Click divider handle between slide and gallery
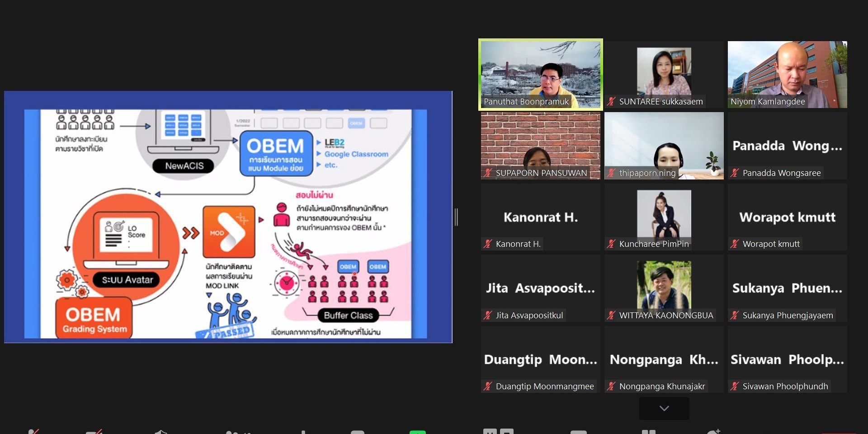 tap(457, 217)
